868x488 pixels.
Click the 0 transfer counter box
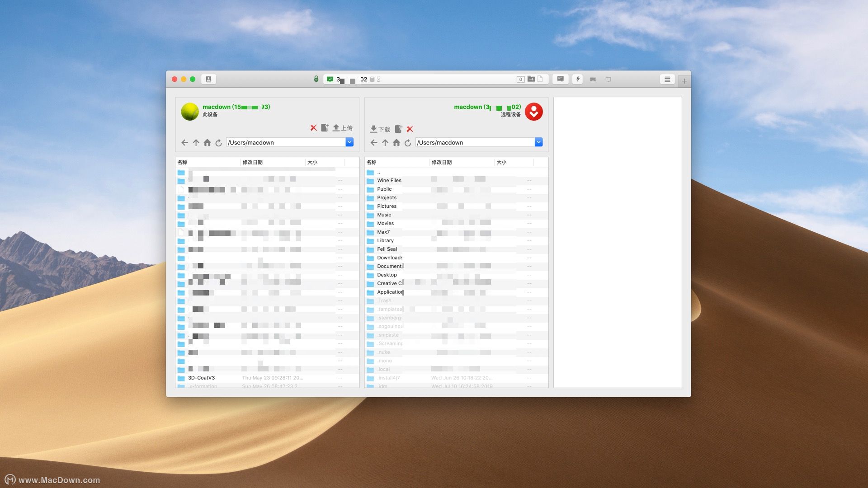point(520,79)
